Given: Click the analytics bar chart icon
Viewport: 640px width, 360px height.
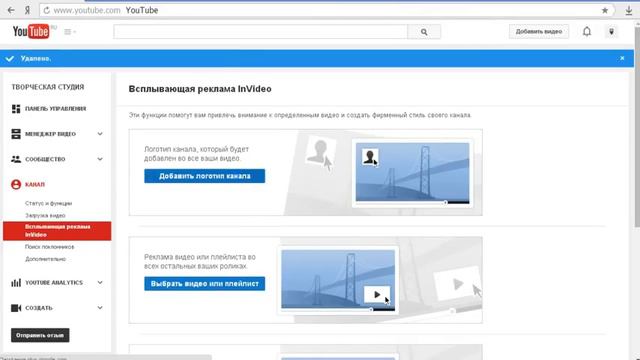Looking at the screenshot, I should tap(16, 282).
